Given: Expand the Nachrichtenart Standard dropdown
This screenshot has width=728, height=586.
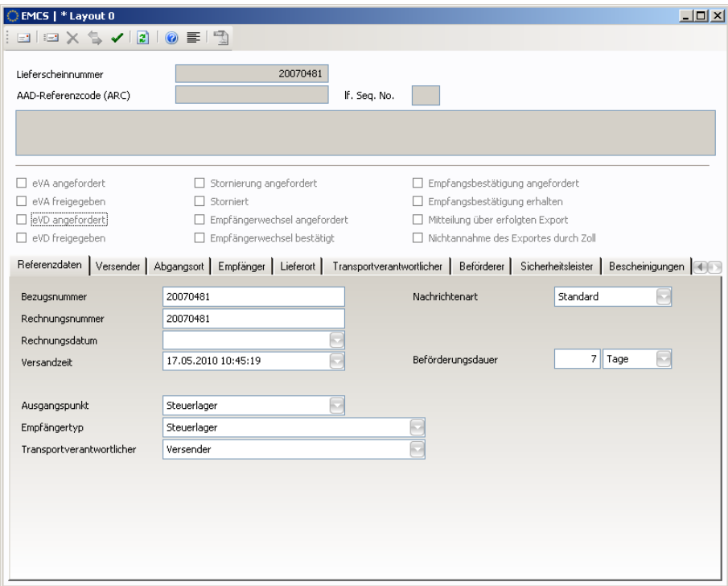Looking at the screenshot, I should coord(663,297).
